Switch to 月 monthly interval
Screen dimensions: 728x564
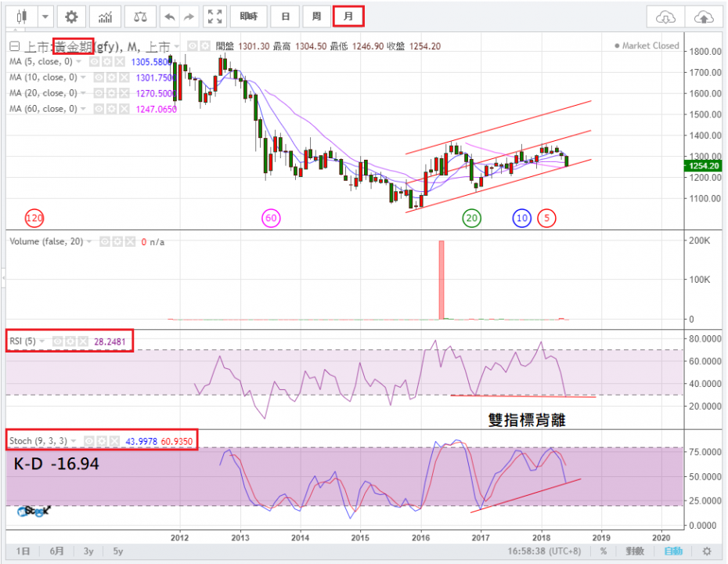(348, 16)
